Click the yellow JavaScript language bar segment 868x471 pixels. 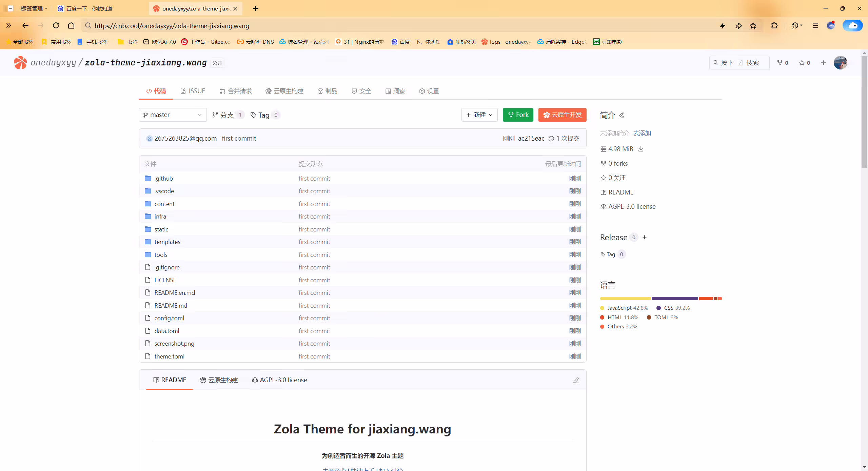pyautogui.click(x=625, y=299)
